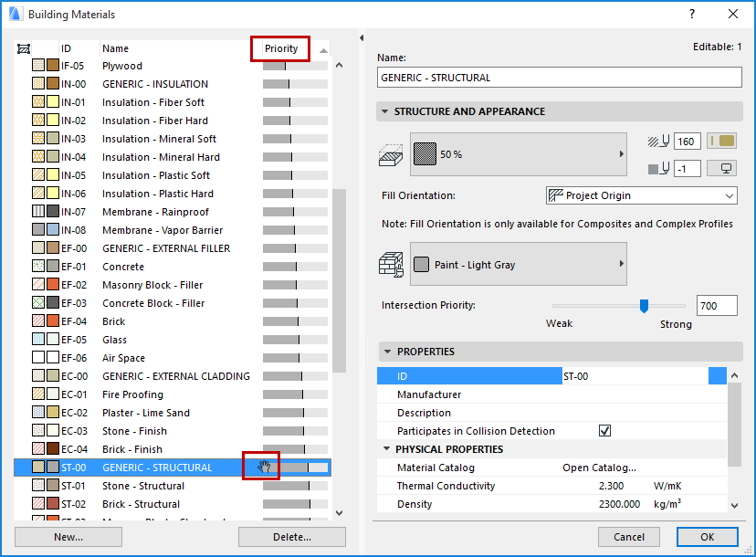Open the Paint - Light Gray surface popup

pos(519,264)
